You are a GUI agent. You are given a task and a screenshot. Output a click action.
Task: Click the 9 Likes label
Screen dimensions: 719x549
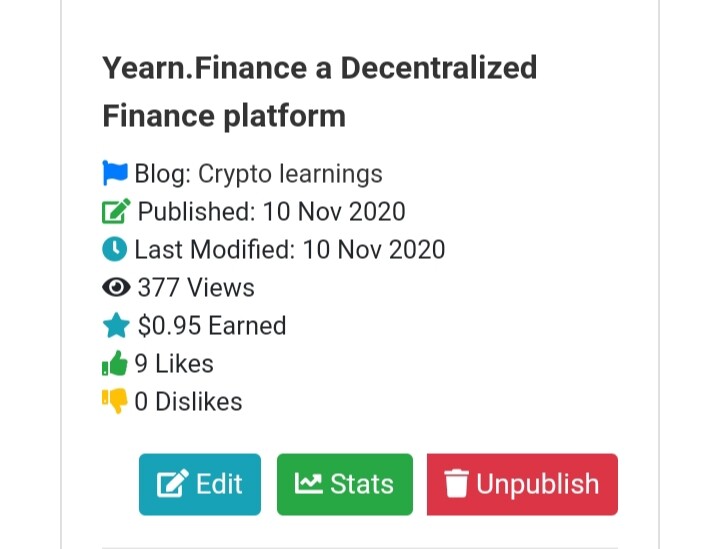[x=174, y=364]
